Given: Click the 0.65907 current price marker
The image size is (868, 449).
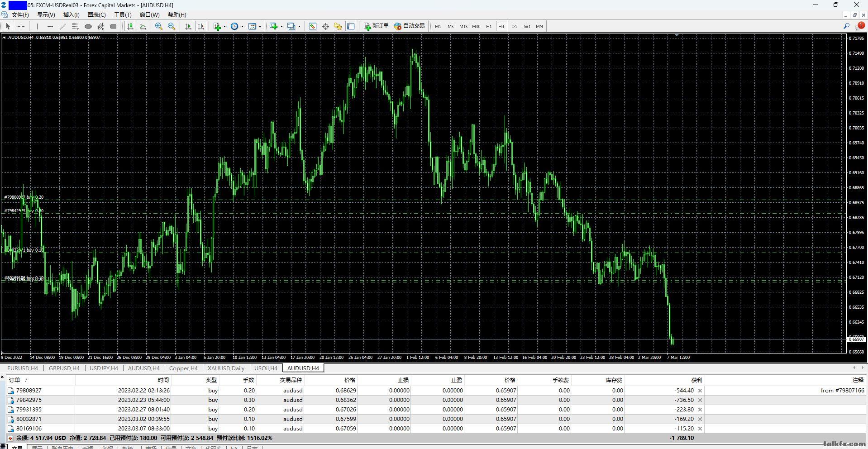Looking at the screenshot, I should (856, 339).
